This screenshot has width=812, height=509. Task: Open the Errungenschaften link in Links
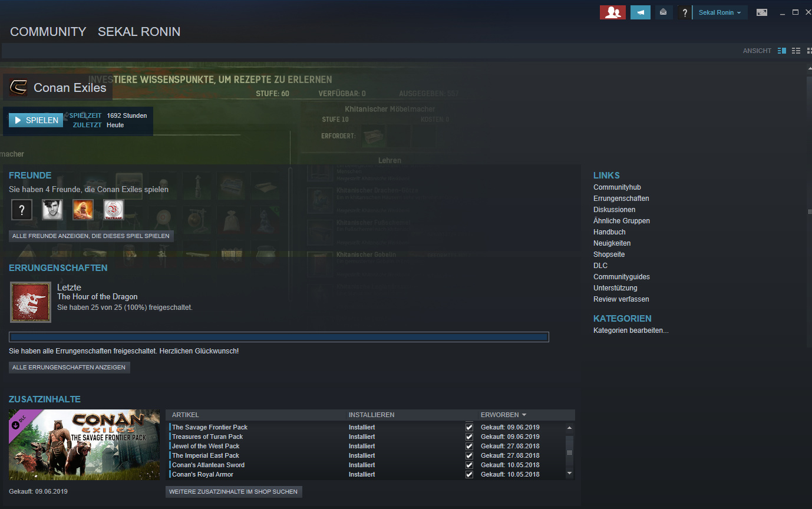point(621,199)
